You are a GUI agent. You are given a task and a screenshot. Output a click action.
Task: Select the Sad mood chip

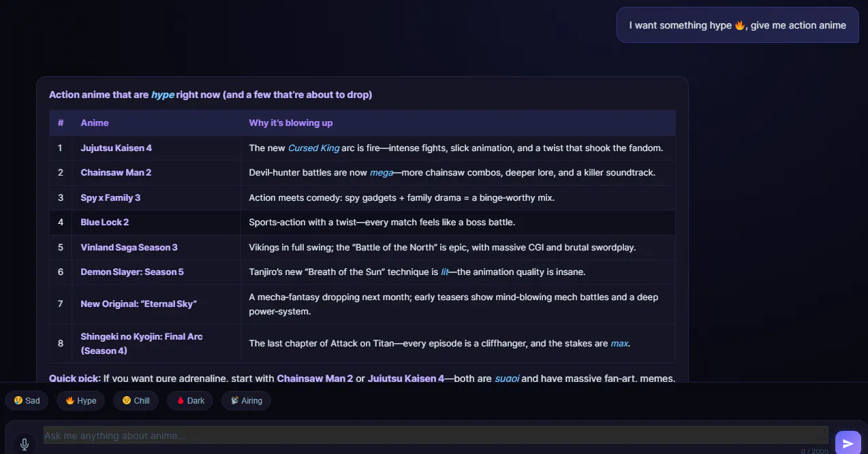pos(27,400)
